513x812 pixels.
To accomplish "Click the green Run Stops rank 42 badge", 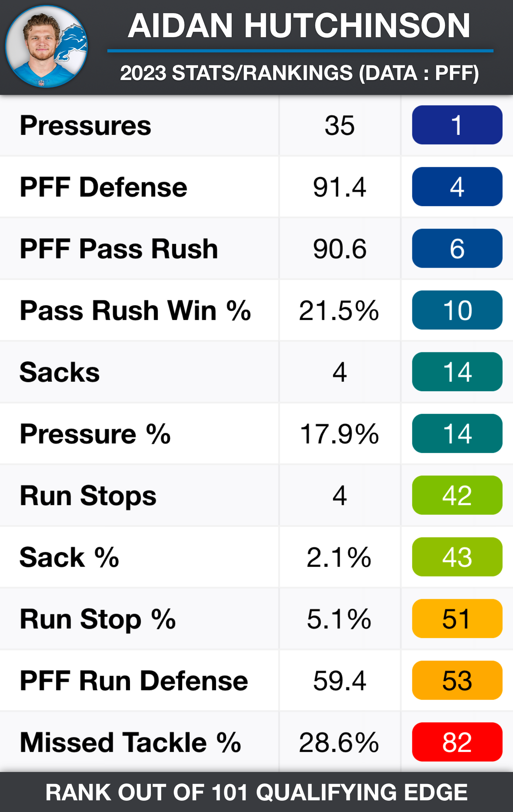I will 457,495.
